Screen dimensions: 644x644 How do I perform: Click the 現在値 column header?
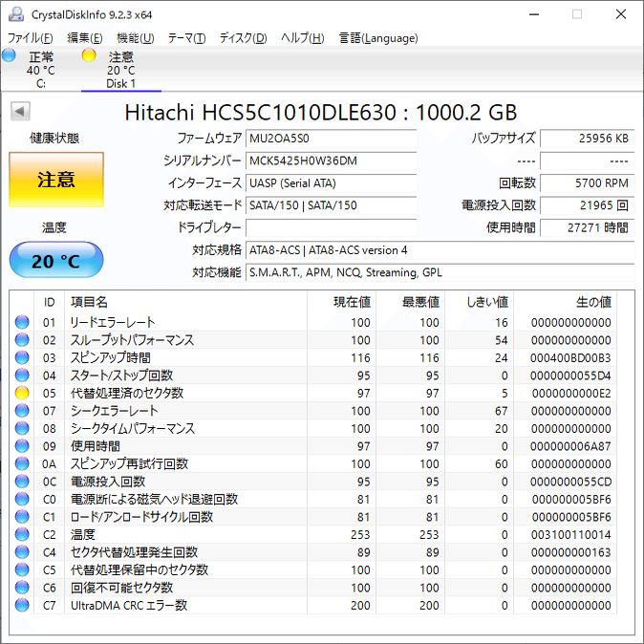(x=341, y=302)
